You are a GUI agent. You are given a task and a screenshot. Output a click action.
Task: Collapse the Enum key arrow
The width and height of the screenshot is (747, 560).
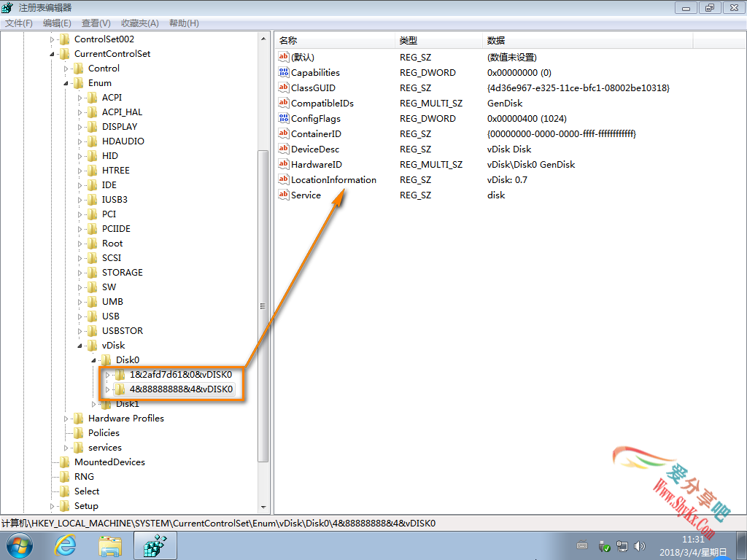(x=66, y=83)
